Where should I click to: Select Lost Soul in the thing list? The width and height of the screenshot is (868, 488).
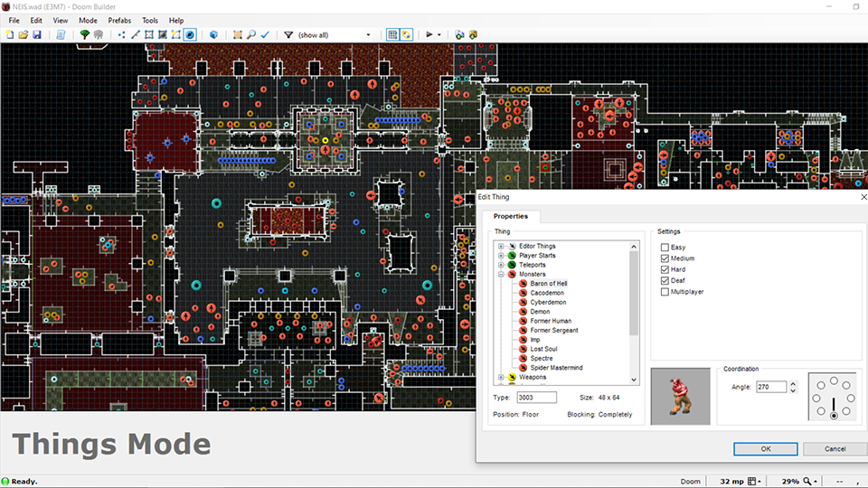point(543,349)
